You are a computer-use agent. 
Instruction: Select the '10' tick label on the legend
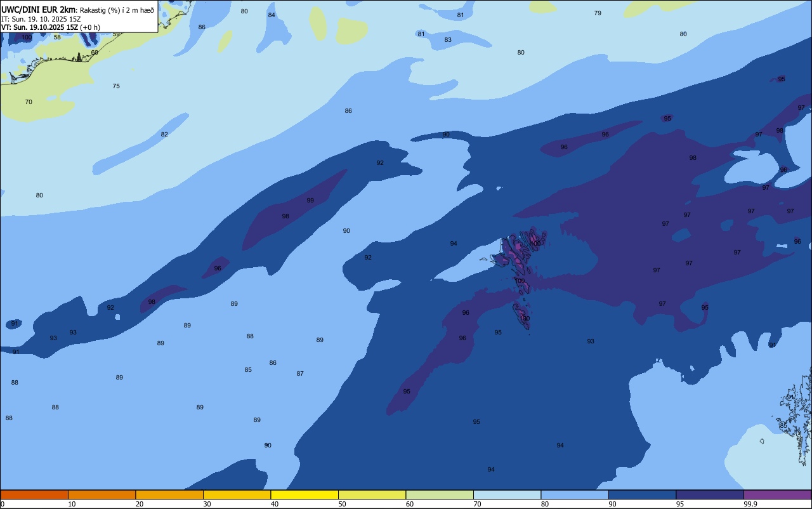(72, 504)
